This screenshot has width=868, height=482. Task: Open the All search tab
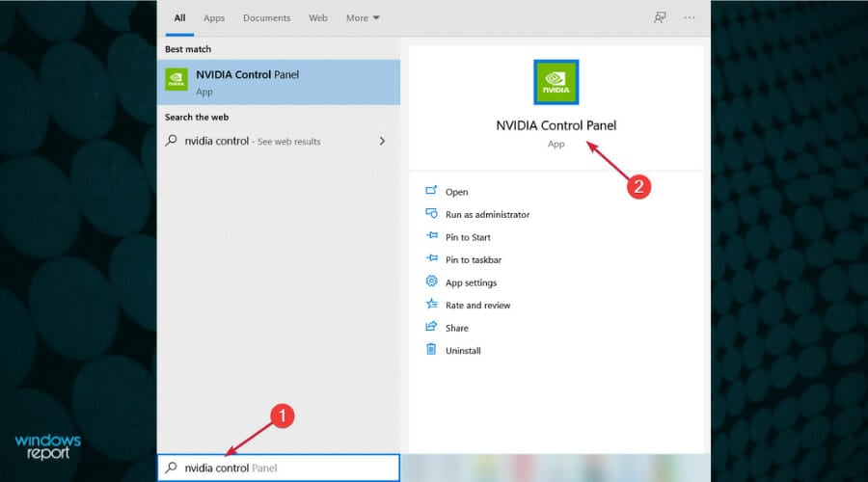179,17
